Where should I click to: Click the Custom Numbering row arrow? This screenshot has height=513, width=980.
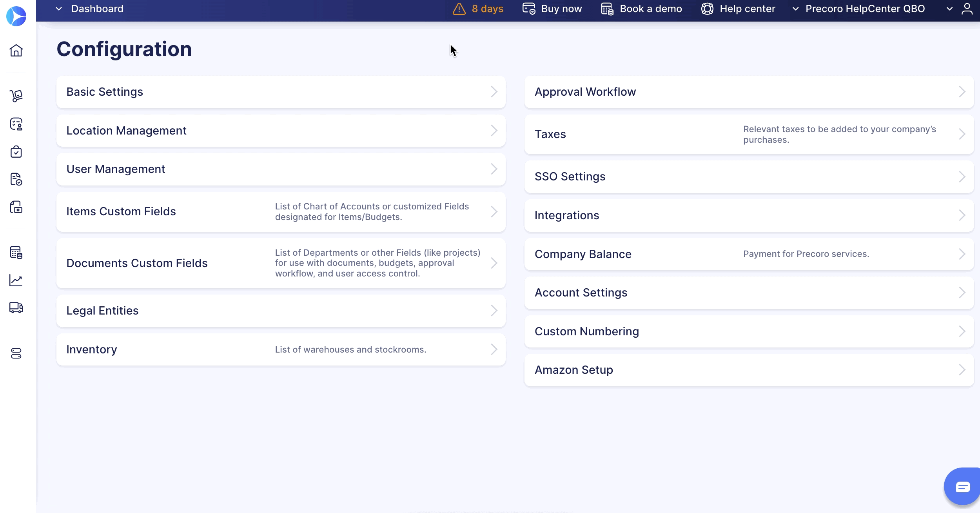pos(962,331)
